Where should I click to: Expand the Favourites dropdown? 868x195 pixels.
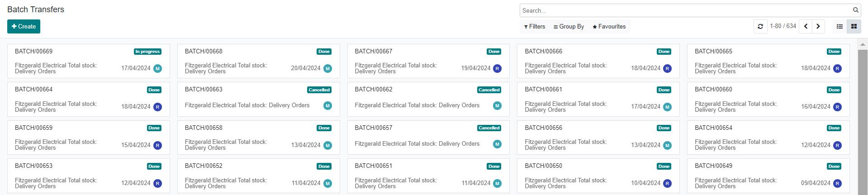(x=609, y=27)
